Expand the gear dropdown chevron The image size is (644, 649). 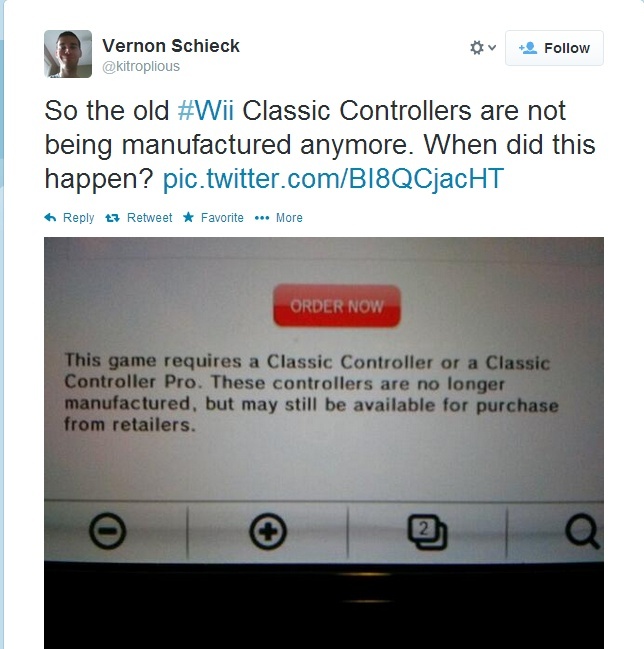(x=492, y=48)
